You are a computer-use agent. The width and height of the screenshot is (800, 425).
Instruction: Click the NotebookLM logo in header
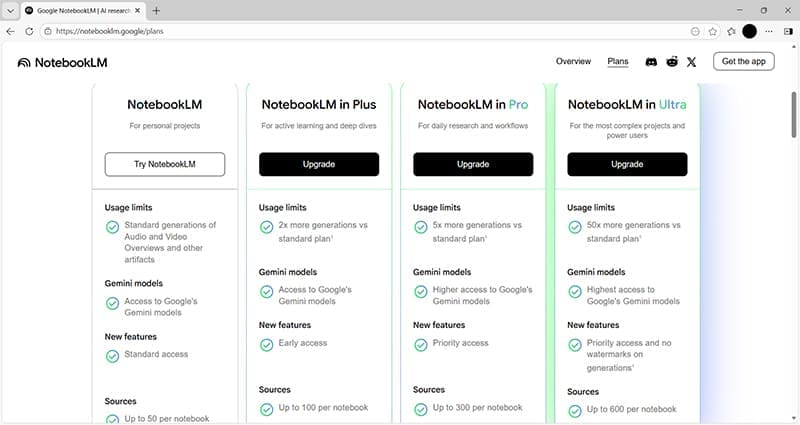pyautogui.click(x=62, y=63)
